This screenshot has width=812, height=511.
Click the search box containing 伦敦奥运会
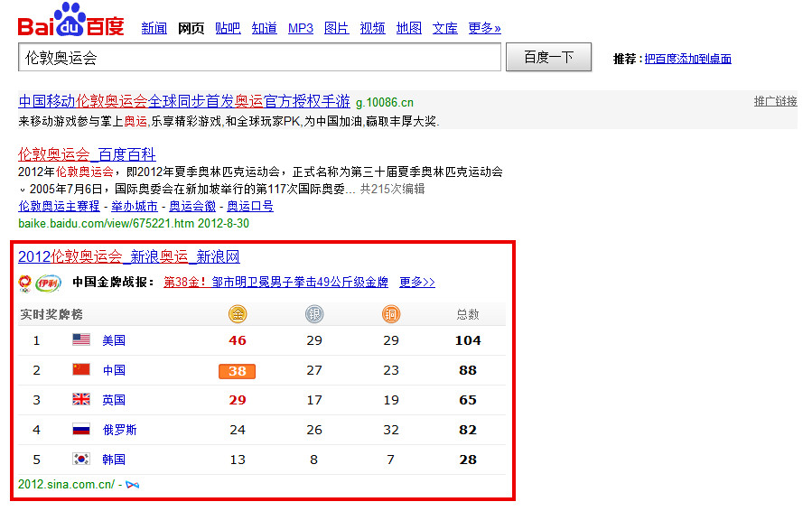259,57
